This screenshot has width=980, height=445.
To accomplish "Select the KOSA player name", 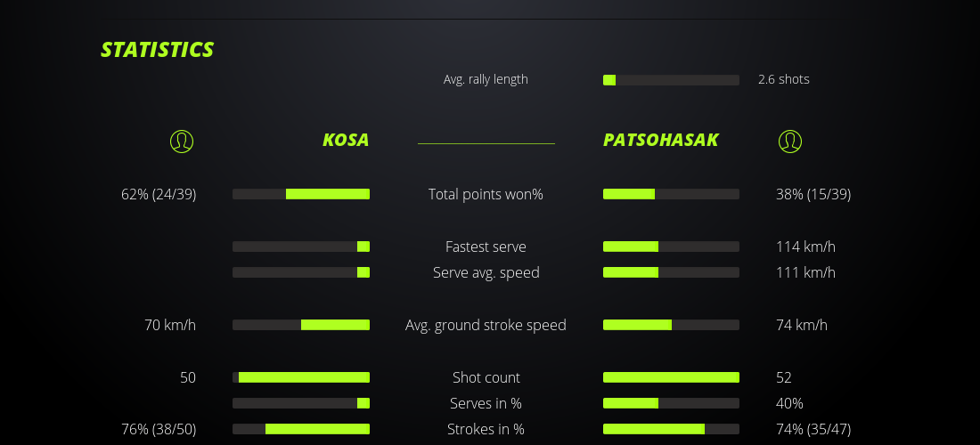I will point(346,140).
